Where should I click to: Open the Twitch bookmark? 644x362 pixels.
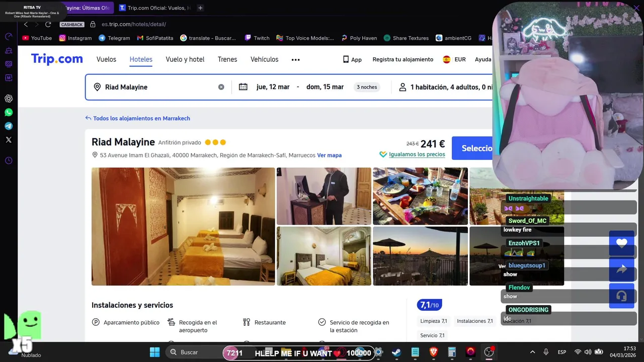pos(257,38)
